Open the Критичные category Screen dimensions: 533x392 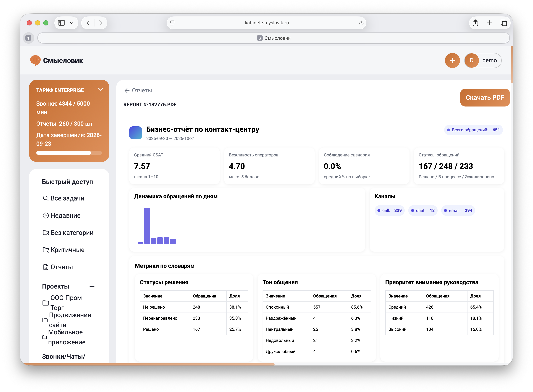(67, 250)
